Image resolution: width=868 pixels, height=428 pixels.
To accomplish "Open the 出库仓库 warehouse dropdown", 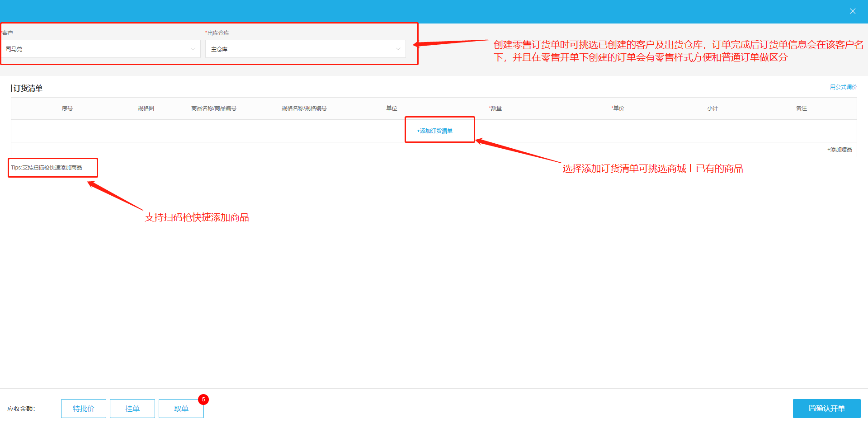I will (x=398, y=49).
